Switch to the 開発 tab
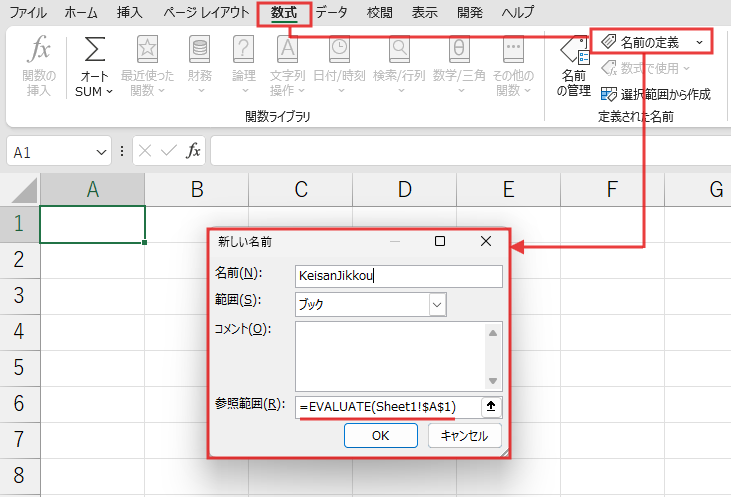 [x=469, y=13]
